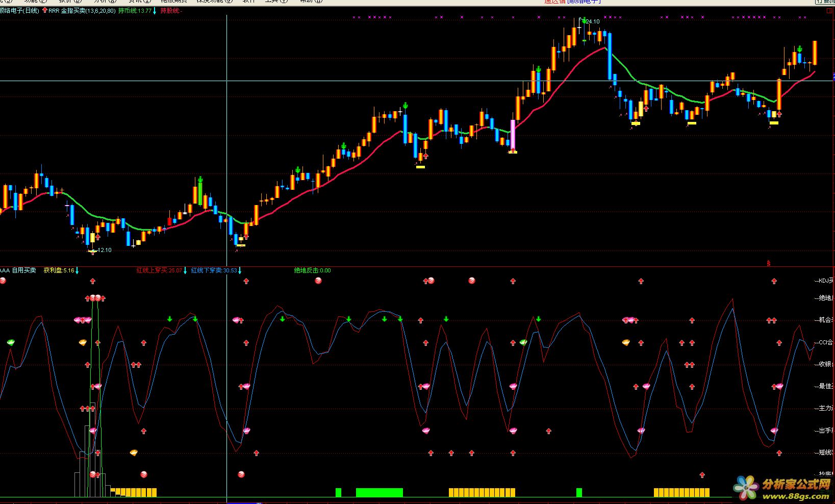Click leftmost green gem on the CCI row
Image resolution: width=835 pixels, height=504 pixels.
(x=11, y=342)
